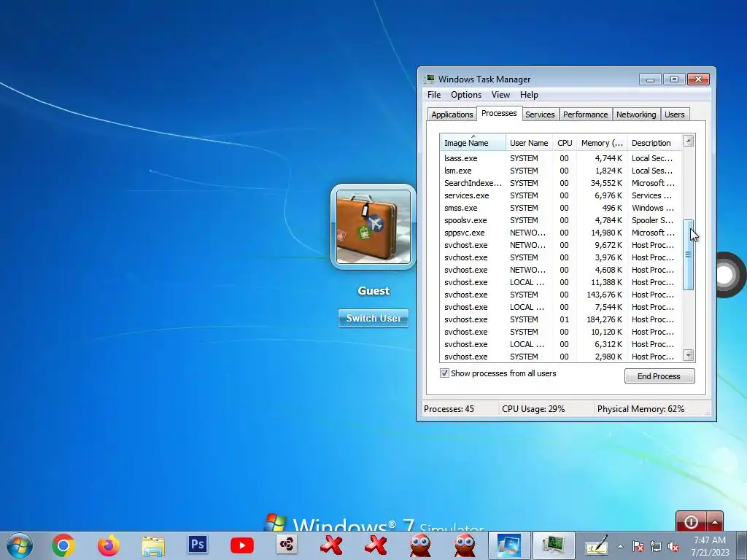747x560 pixels.
Task: Switch to the Applications tab
Action: pyautogui.click(x=452, y=114)
